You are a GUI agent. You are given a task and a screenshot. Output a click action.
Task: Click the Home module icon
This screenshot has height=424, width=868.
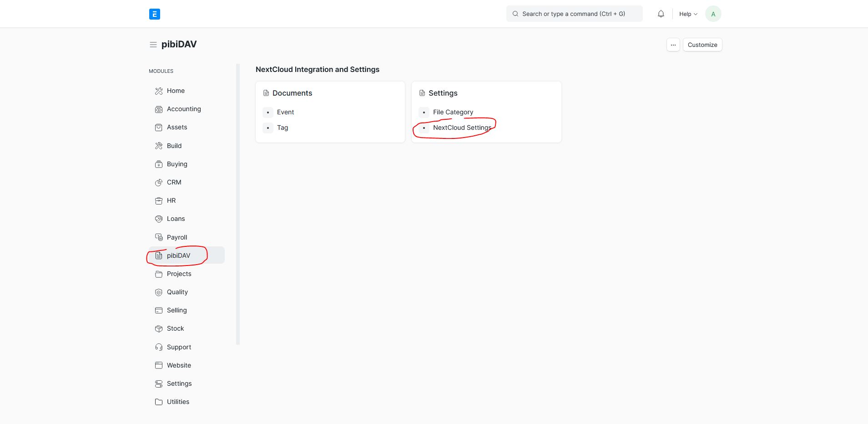(159, 91)
